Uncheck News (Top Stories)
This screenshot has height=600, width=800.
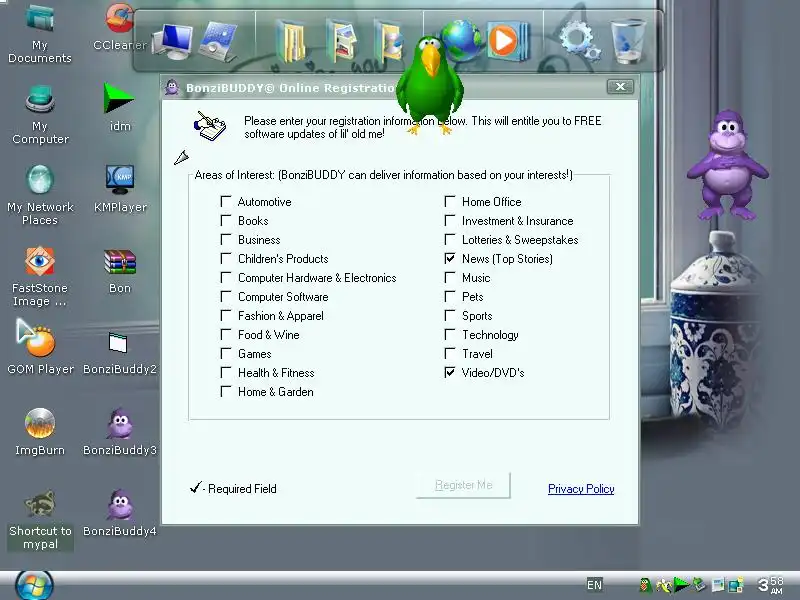(x=449, y=258)
